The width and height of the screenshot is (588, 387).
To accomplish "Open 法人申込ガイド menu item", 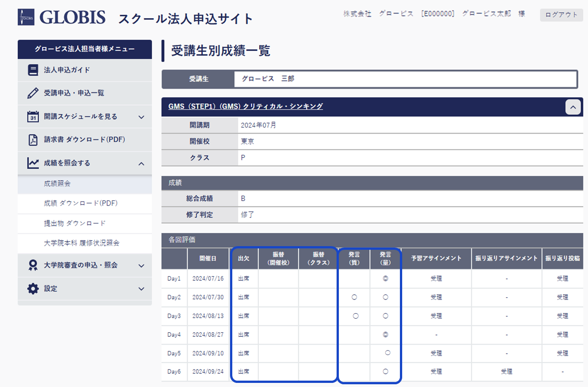I will (x=85, y=70).
